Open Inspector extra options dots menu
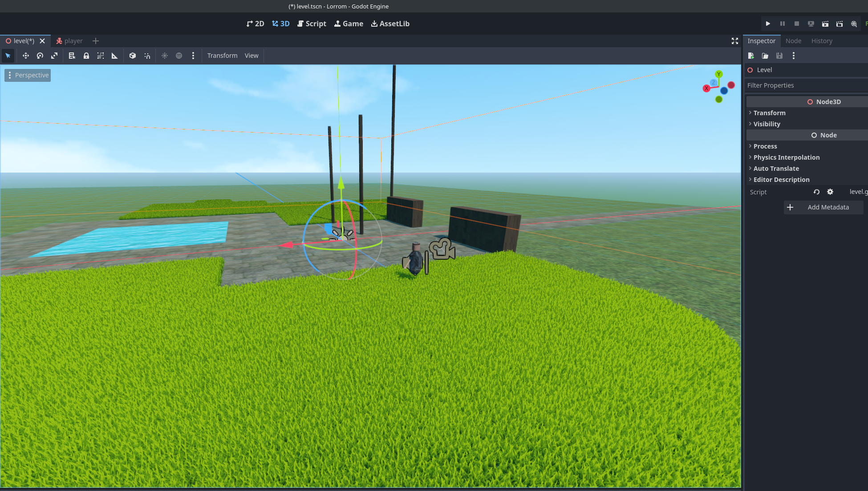The image size is (868, 491). click(x=794, y=56)
